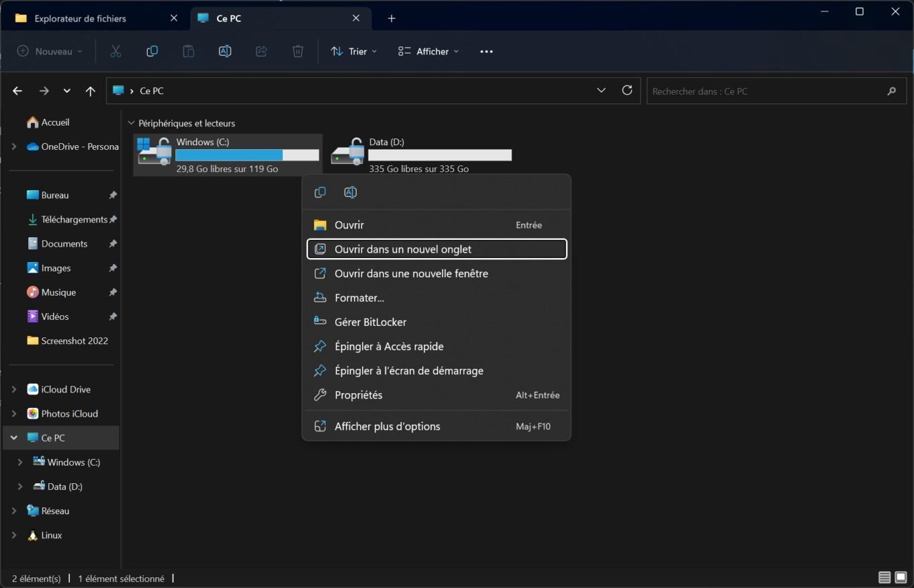914x588 pixels.
Task: Go up one level with the up arrow
Action: [x=90, y=91]
